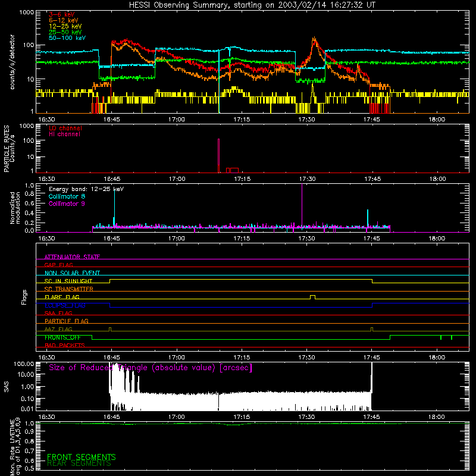
Task: Click the Normalized modulation axis label
Action: (15, 208)
